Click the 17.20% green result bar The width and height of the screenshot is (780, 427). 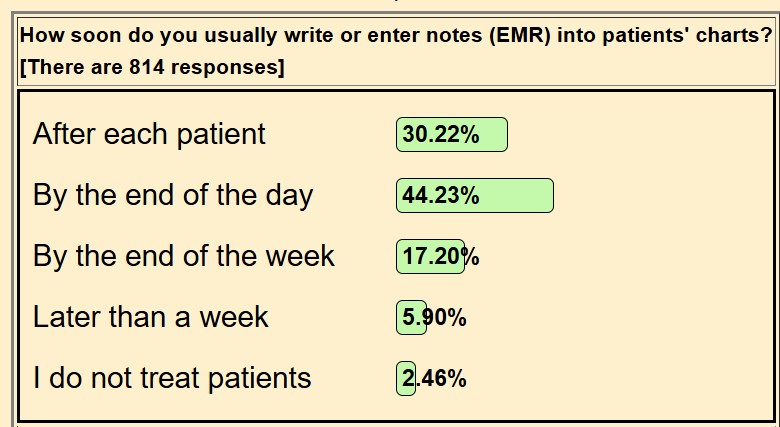pyautogui.click(x=430, y=256)
